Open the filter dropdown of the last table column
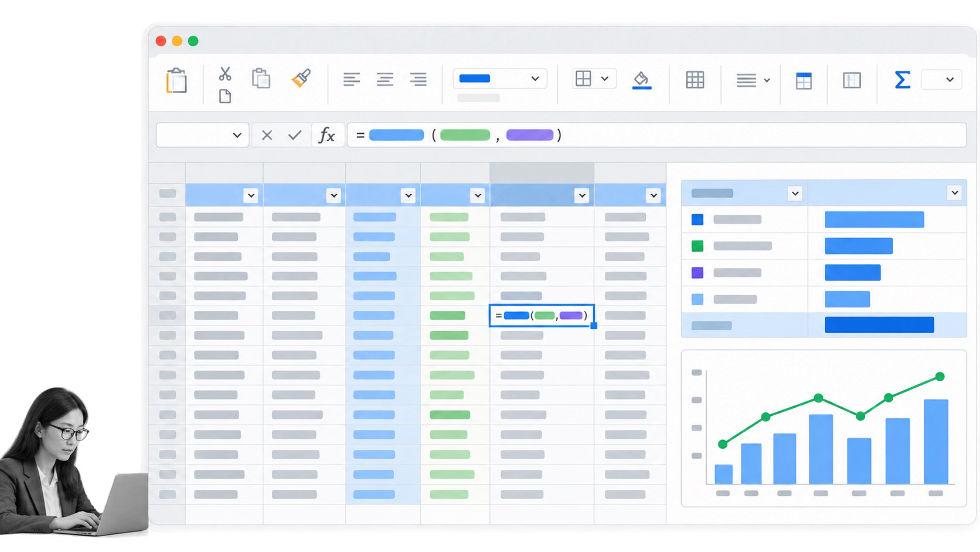The width and height of the screenshot is (980, 552). (x=654, y=195)
